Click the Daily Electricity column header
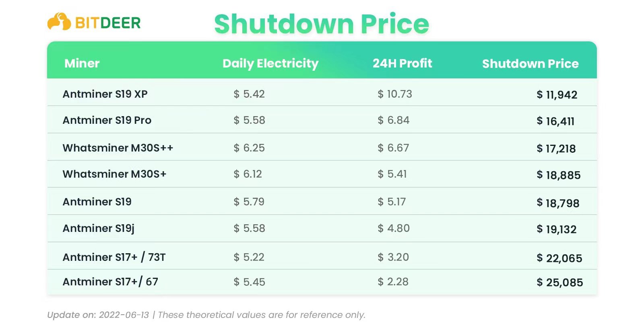Screen dimensions: 644x336 [270, 64]
